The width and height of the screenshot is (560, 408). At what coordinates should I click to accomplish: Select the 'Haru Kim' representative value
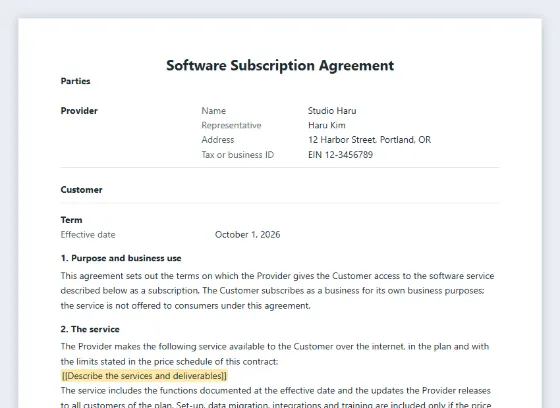[x=327, y=125]
